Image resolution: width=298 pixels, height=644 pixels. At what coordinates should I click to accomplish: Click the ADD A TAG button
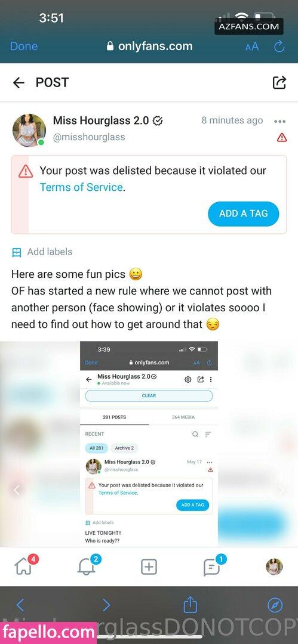coord(243,213)
